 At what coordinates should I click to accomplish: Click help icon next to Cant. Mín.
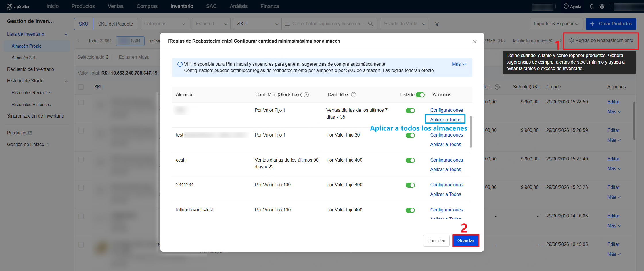(306, 95)
